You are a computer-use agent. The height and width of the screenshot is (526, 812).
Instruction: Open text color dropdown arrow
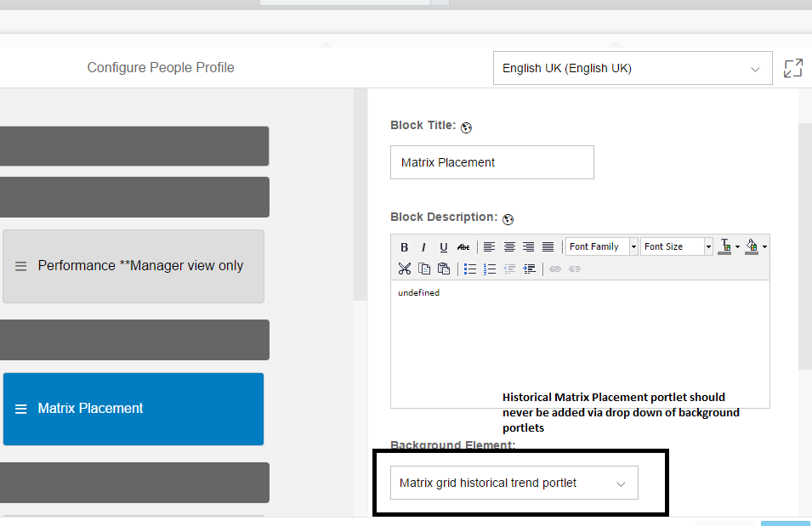point(737,247)
